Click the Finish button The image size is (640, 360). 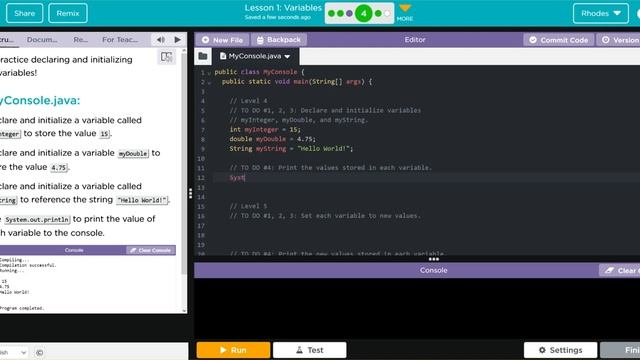point(620,350)
